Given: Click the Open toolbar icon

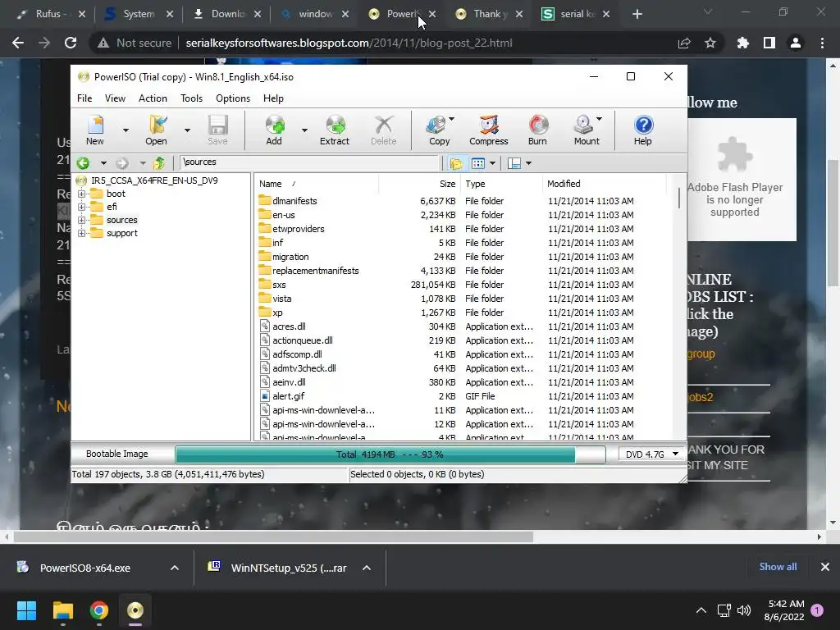Looking at the screenshot, I should [156, 130].
